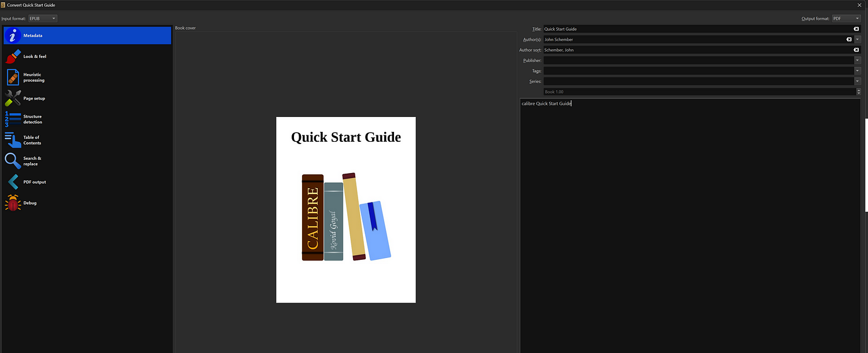Clear the Title field with its X

(x=856, y=29)
